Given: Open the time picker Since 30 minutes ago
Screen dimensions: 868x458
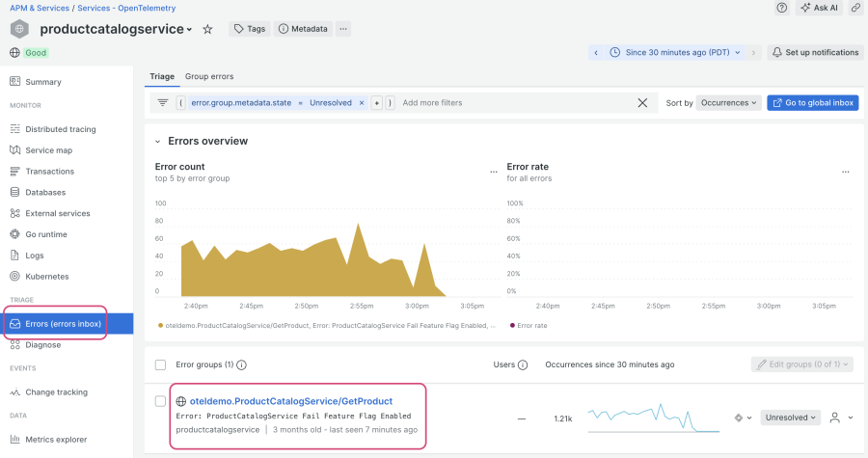Looking at the screenshot, I should click(675, 52).
